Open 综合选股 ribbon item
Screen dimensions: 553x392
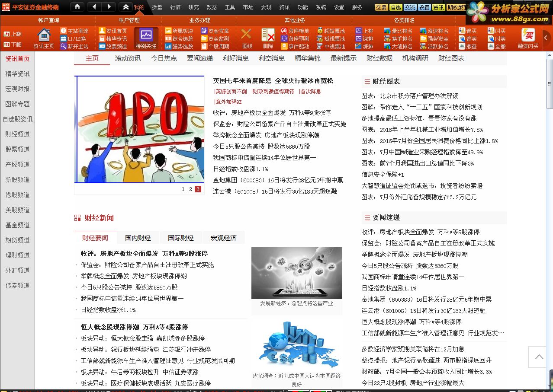[x=179, y=38]
